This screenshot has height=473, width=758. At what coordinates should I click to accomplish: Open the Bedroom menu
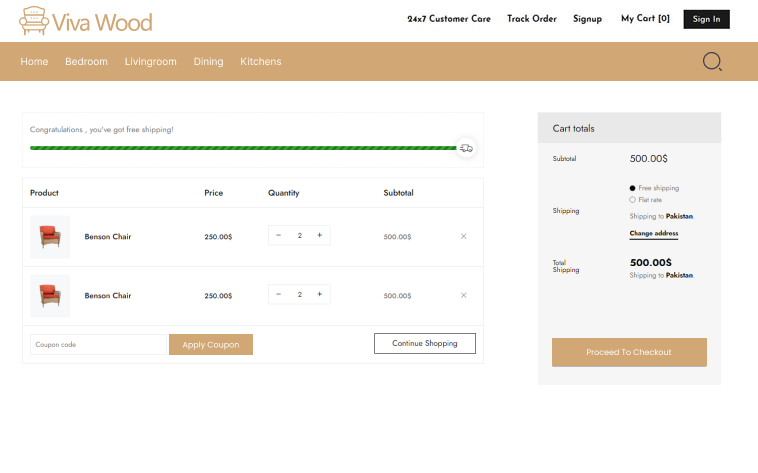point(86,62)
